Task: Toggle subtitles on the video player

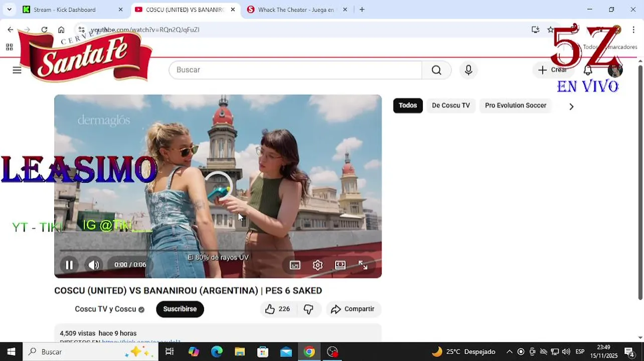Action: point(295,265)
